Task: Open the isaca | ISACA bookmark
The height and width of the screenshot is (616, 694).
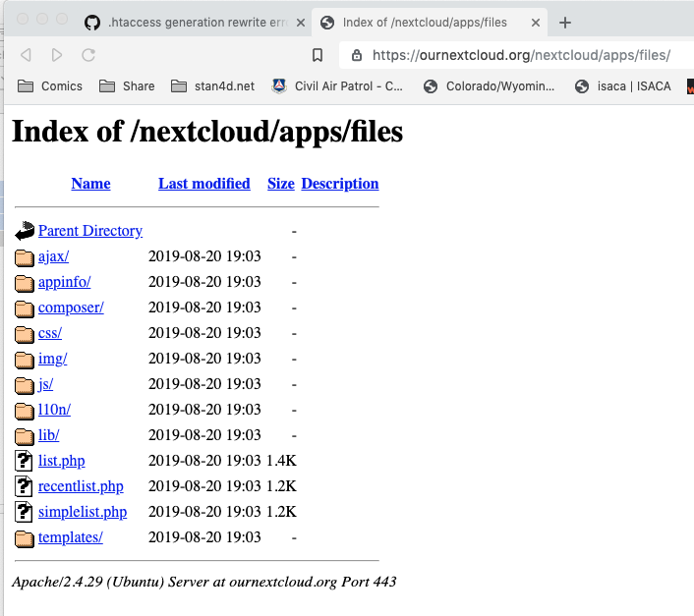Action: (x=622, y=86)
